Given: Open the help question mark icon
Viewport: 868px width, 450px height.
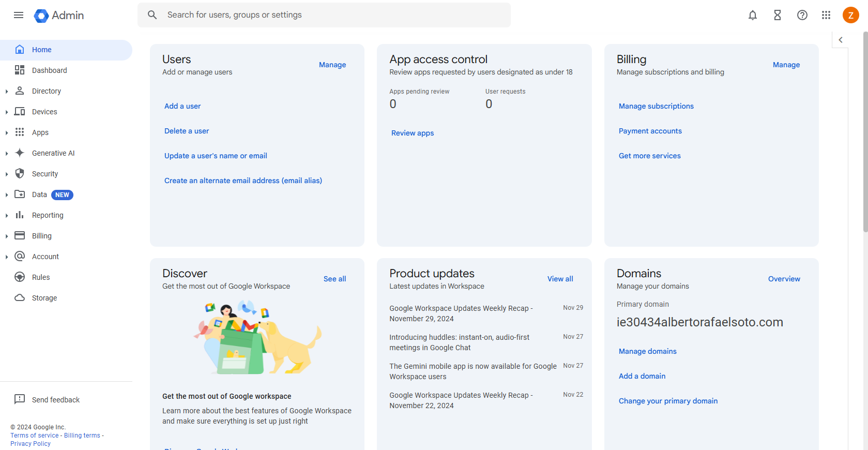Looking at the screenshot, I should [x=802, y=15].
